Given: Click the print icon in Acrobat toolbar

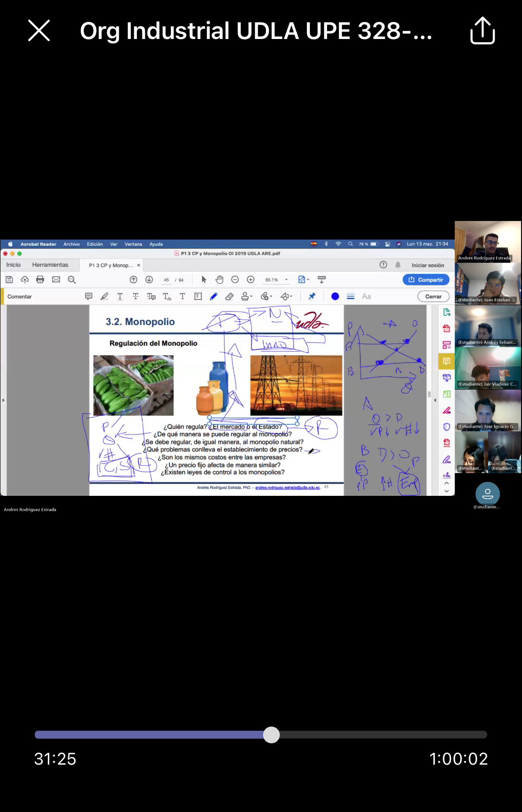Looking at the screenshot, I should (40, 279).
